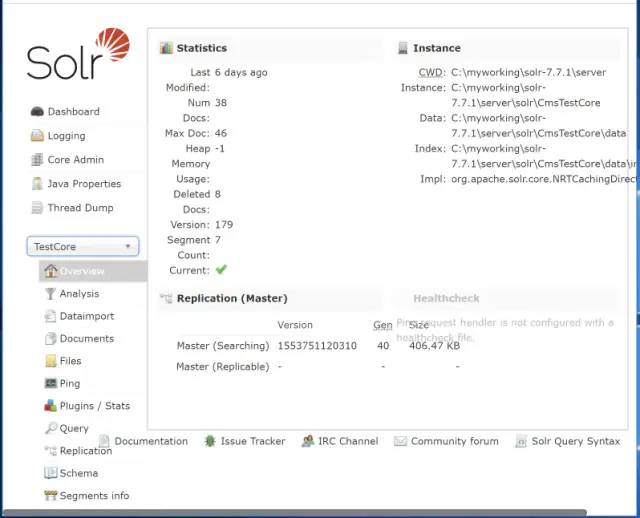Click the horizontal scrollbar at bottom

[x=295, y=512]
